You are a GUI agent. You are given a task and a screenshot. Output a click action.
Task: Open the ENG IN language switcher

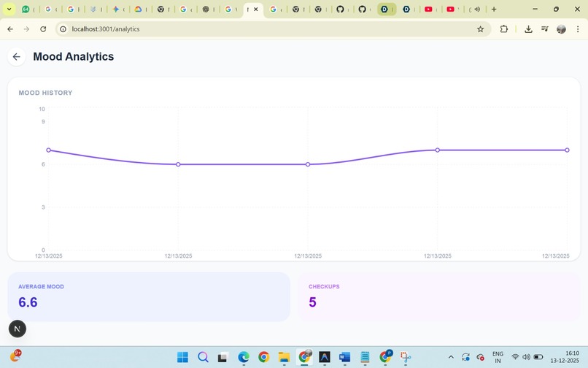click(498, 357)
